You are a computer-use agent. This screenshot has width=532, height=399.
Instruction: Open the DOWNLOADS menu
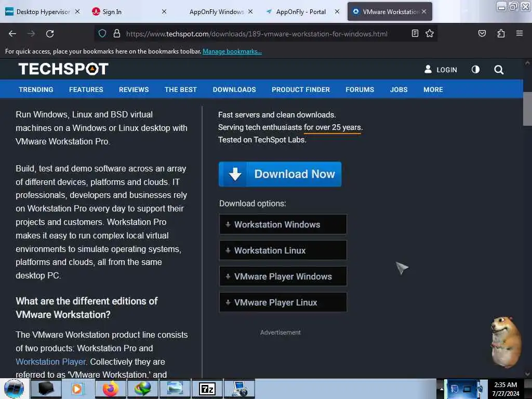click(234, 89)
